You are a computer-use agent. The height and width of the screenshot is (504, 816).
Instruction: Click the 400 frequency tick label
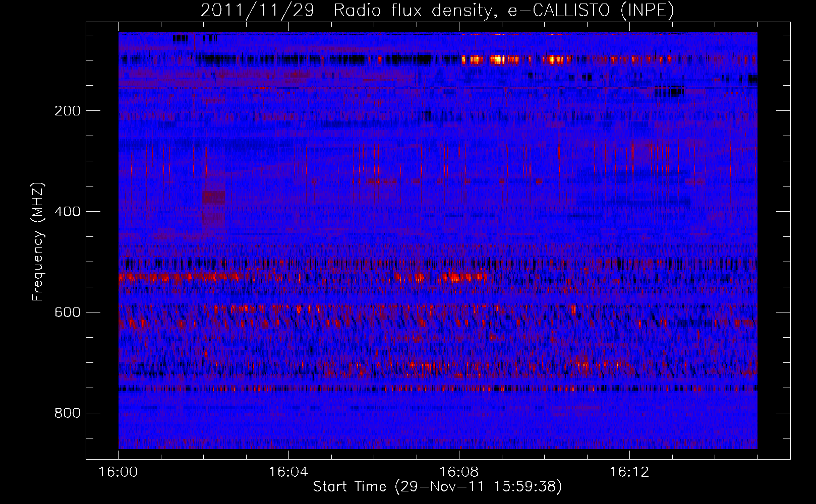click(68, 212)
